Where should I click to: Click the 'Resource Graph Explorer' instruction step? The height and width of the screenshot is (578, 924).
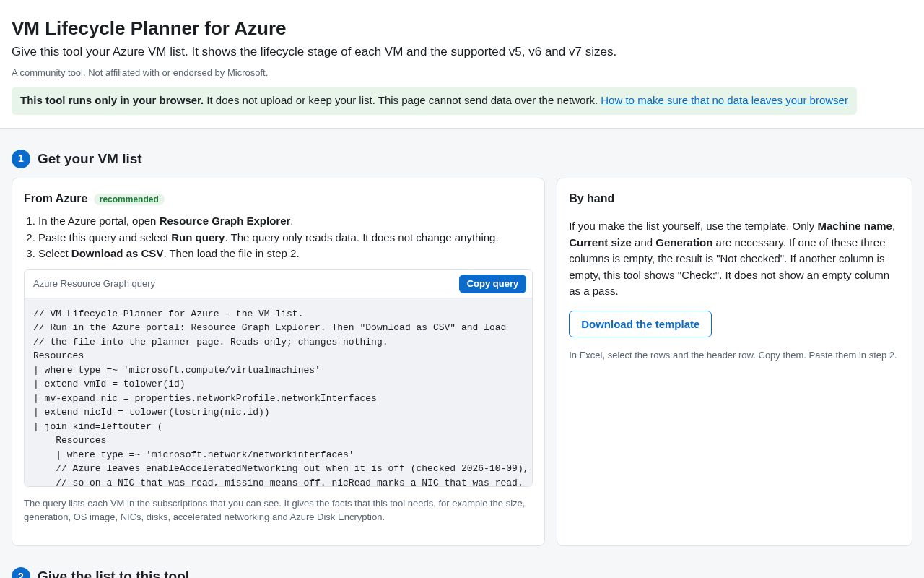click(x=166, y=221)
